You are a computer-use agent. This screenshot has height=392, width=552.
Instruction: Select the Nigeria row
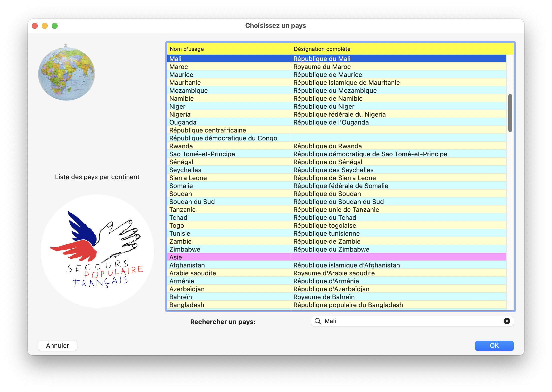click(x=337, y=114)
